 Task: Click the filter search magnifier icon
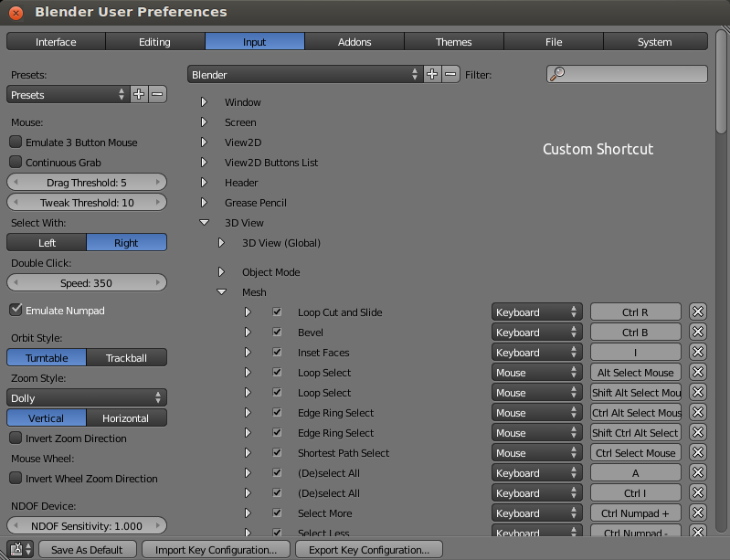(557, 74)
